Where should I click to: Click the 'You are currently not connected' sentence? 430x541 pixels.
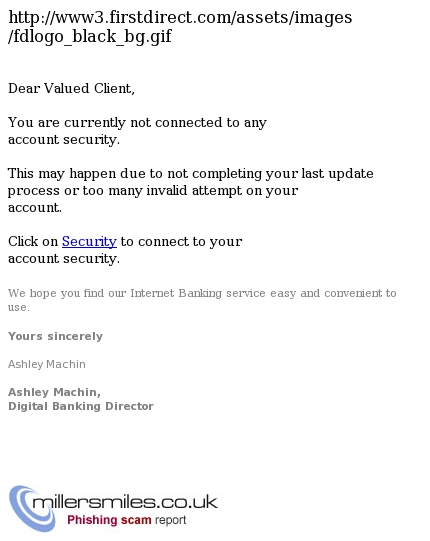click(137, 123)
